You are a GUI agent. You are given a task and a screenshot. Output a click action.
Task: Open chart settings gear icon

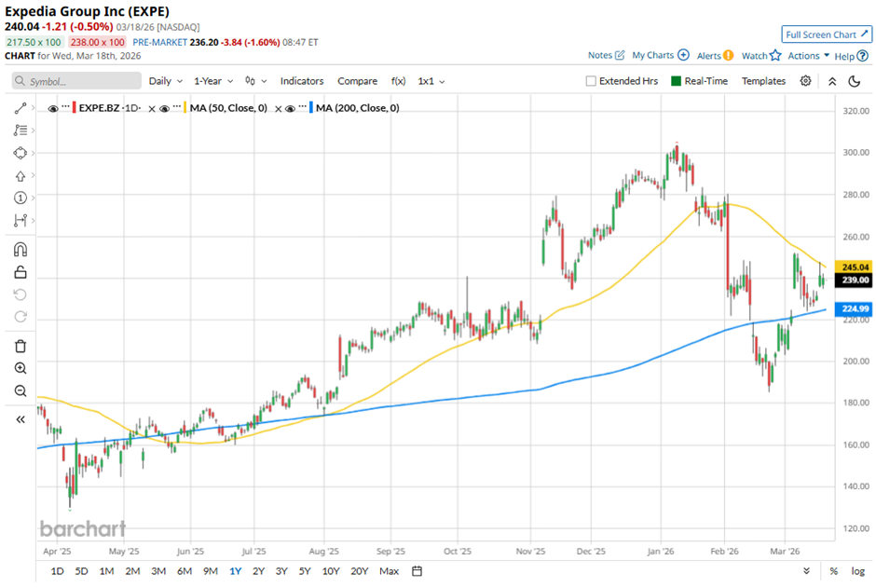[x=805, y=81]
